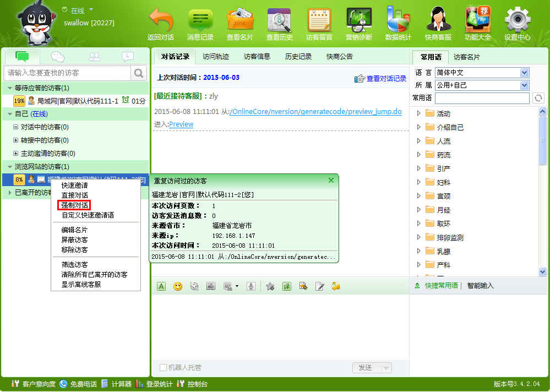Open 访客留言 visitor messages icon
550x392 pixels.
coord(319,21)
